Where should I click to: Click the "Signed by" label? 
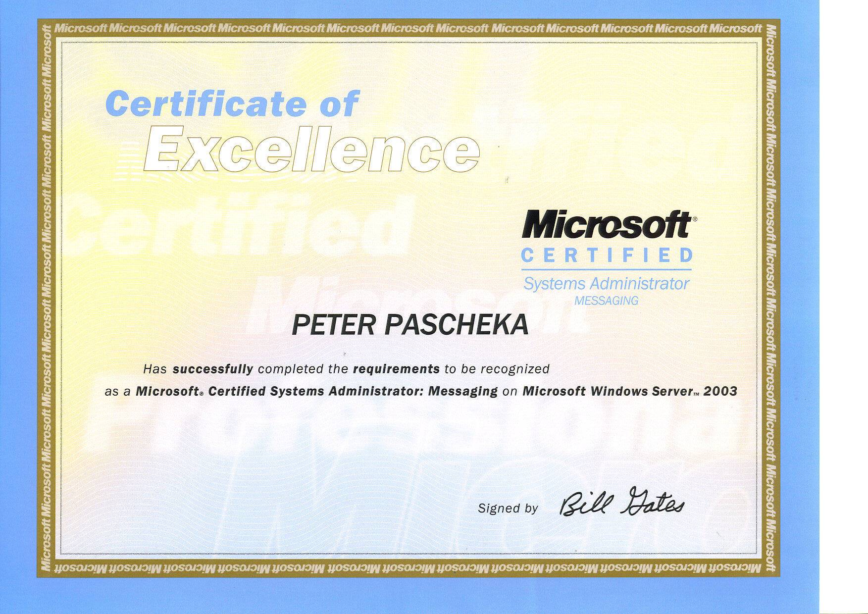(508, 509)
